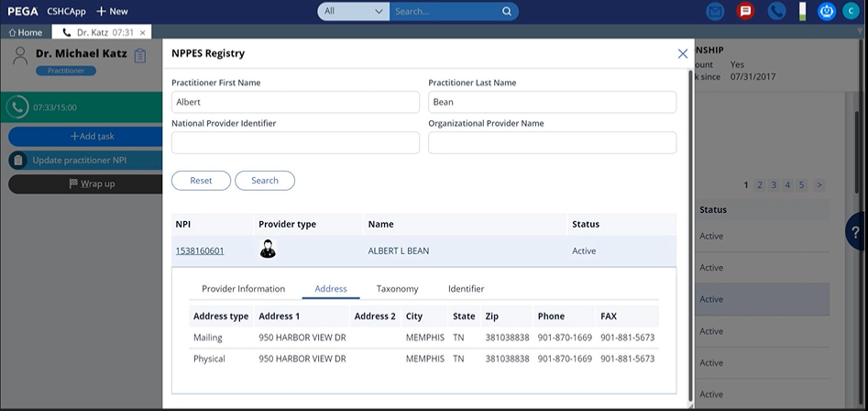Image resolution: width=868 pixels, height=411 pixels.
Task: Open the Identifier tab
Action: point(467,289)
